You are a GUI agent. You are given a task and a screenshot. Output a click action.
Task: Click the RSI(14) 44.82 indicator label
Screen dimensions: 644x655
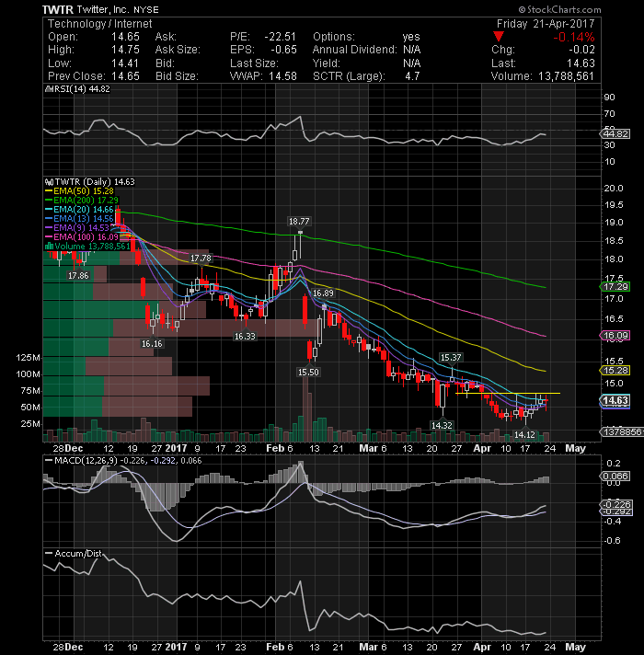[81, 89]
